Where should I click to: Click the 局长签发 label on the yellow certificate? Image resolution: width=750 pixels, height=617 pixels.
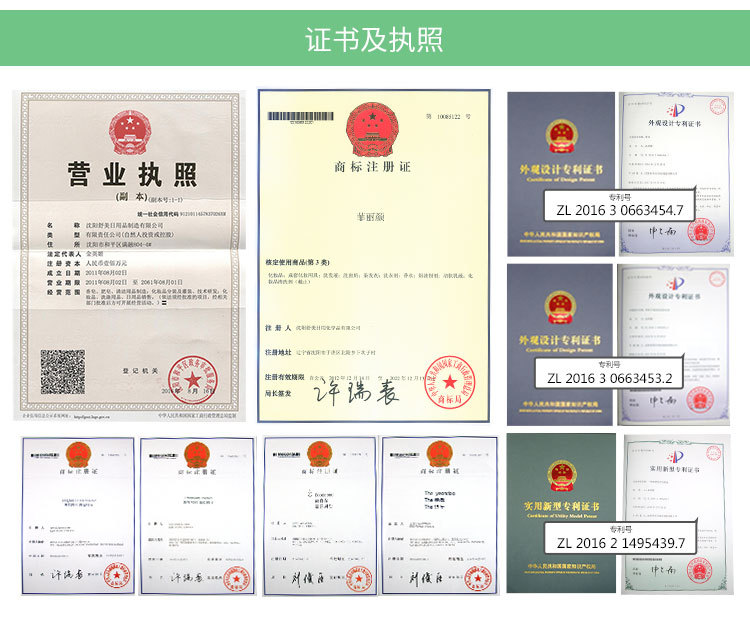click(278, 393)
